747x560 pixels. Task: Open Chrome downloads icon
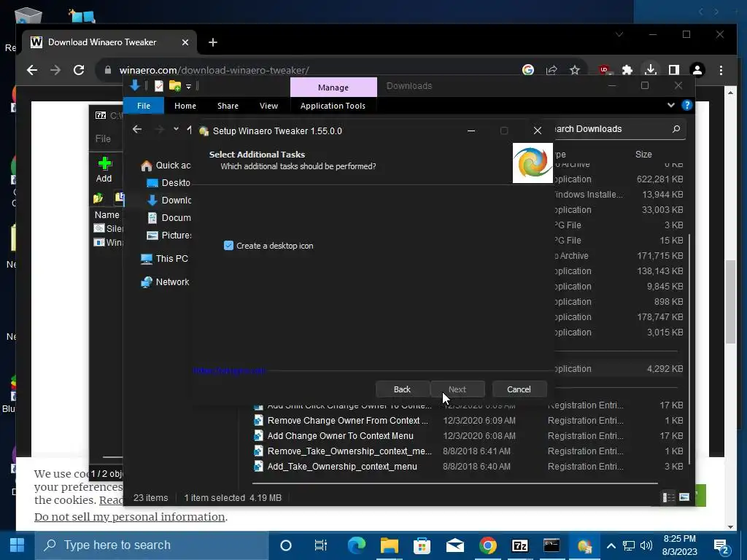(x=650, y=70)
